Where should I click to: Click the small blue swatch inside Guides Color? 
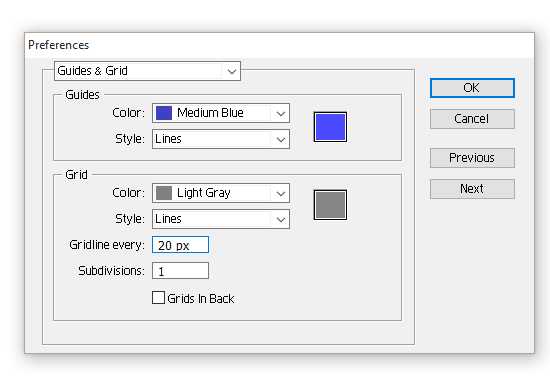pyautogui.click(x=164, y=113)
